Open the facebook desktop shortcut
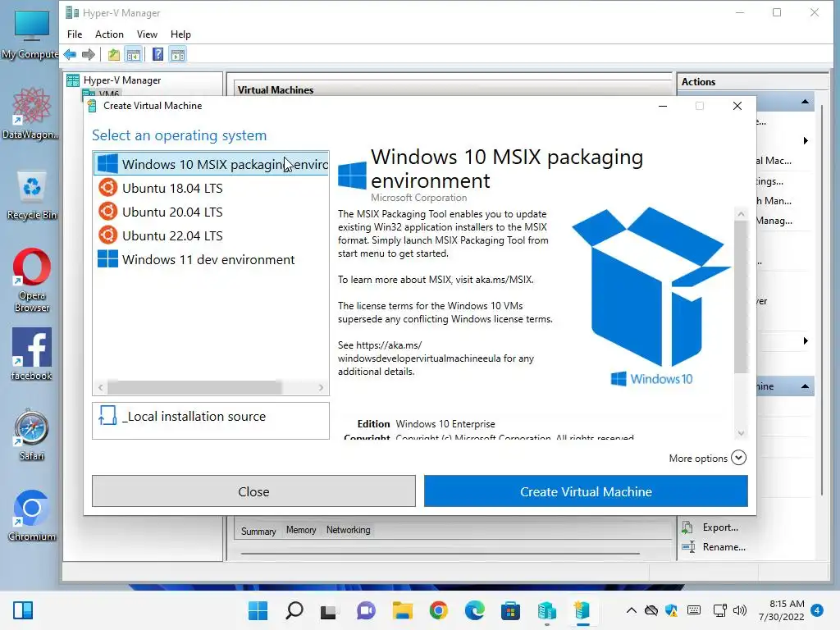Viewport: 840px width, 630px height. (x=32, y=354)
